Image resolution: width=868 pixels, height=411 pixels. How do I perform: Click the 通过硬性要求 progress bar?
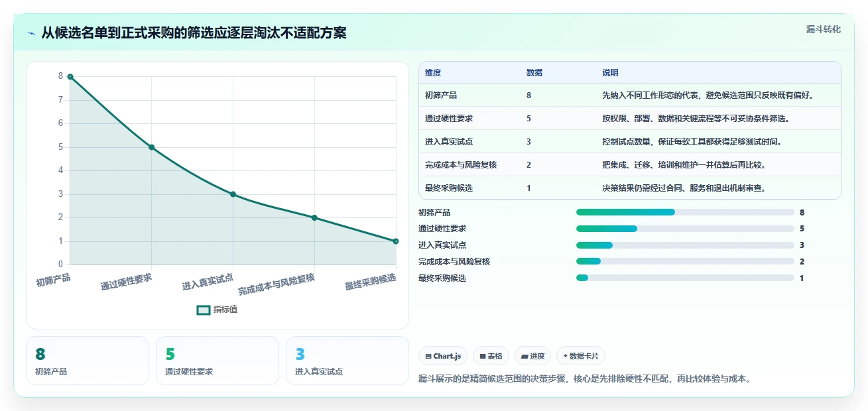tap(685, 229)
